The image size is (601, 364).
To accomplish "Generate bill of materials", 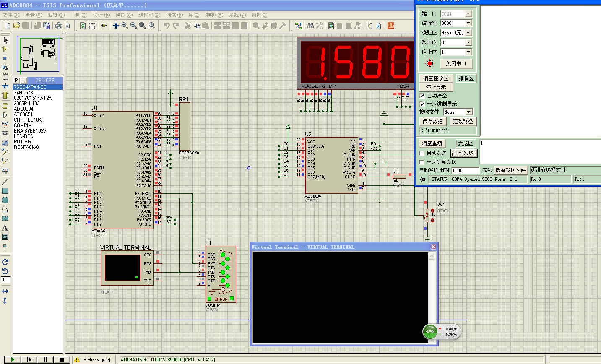I will click(x=369, y=26).
